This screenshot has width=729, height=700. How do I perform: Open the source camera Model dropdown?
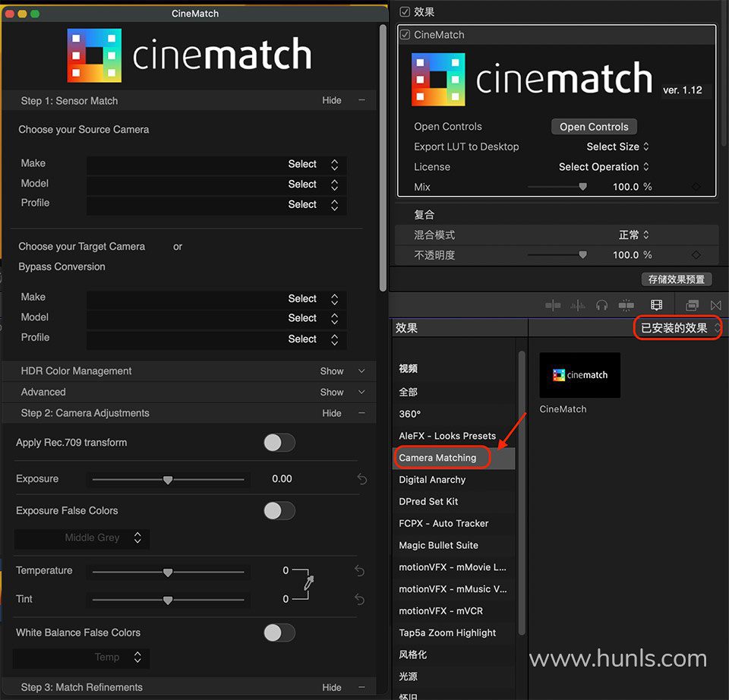tap(216, 184)
